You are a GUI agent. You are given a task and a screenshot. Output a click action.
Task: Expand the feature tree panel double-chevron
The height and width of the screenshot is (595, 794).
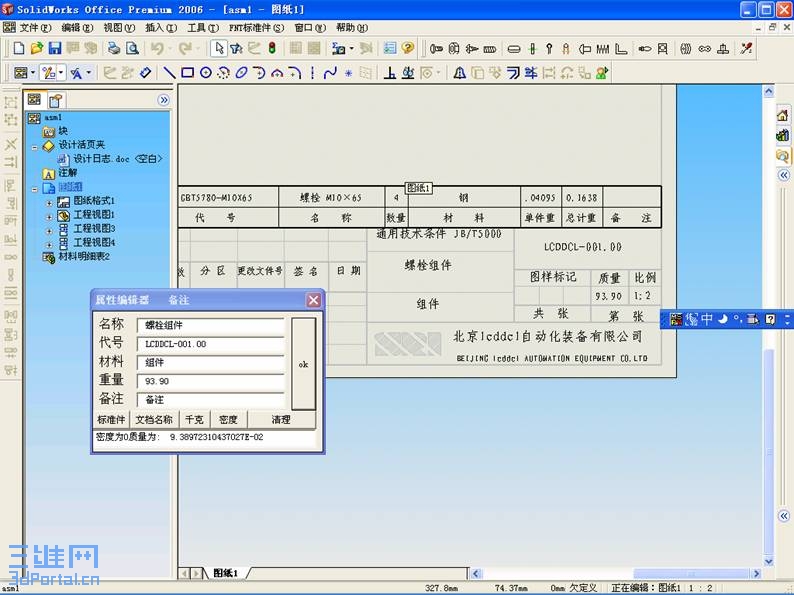click(164, 100)
